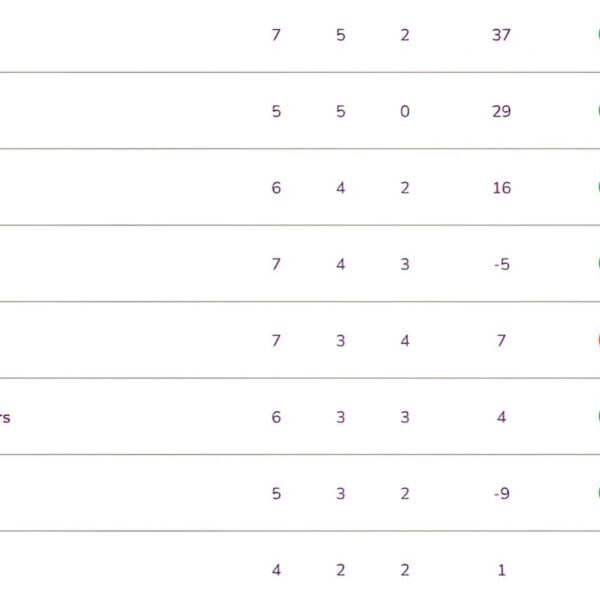
Task: Click the 4 in the orange-indicator row
Action: [x=405, y=340]
